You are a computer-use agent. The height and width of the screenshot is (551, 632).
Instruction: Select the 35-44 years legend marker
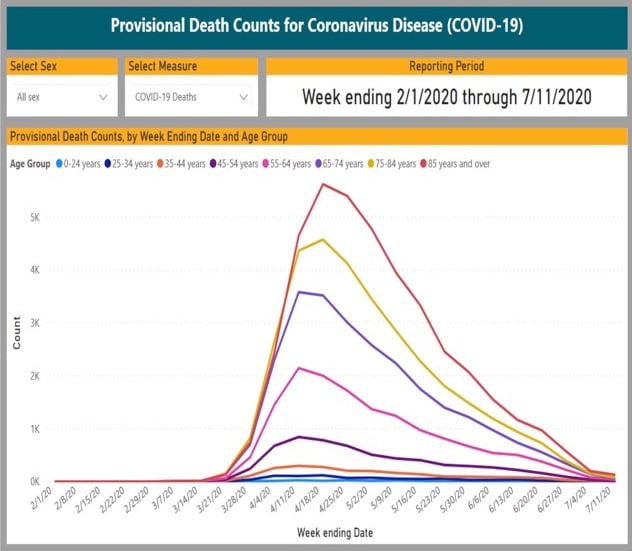160,164
